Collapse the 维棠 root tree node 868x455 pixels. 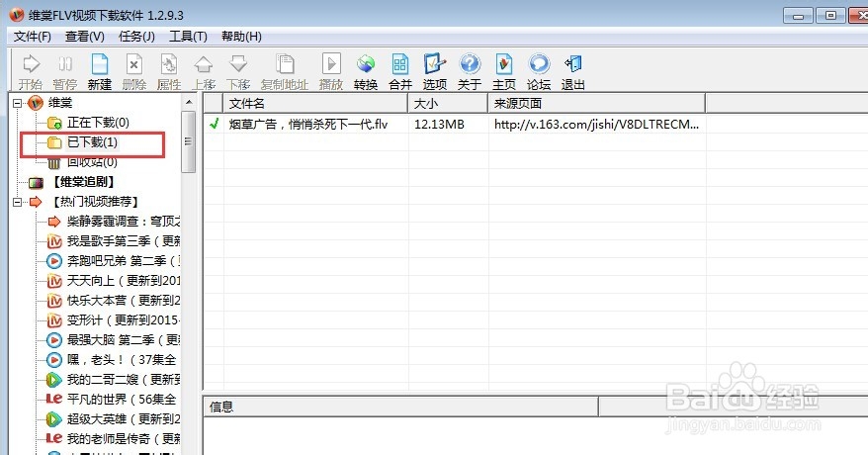coord(18,103)
